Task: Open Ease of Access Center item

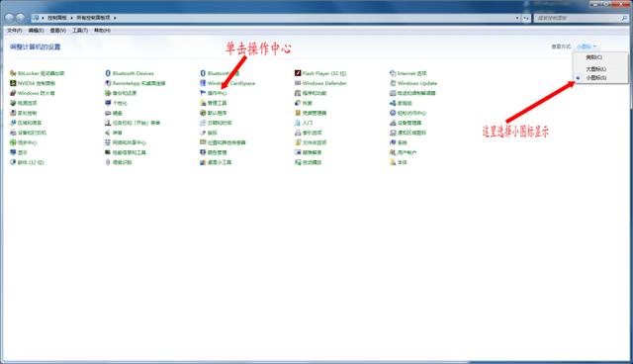Action: tap(407, 113)
